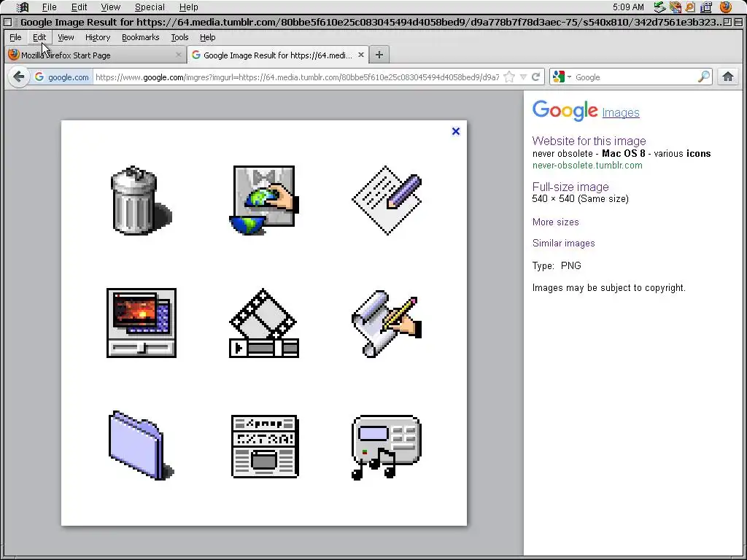This screenshot has width=747, height=560.
Task: Follow the Images link beside Google logo
Action: pos(621,113)
